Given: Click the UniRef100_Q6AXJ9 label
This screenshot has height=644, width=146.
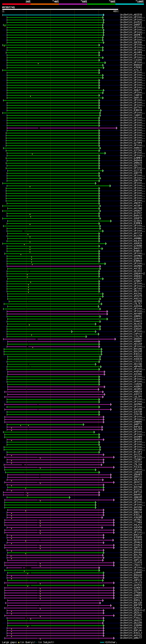Looking at the screenshot, I should pos(131,98).
